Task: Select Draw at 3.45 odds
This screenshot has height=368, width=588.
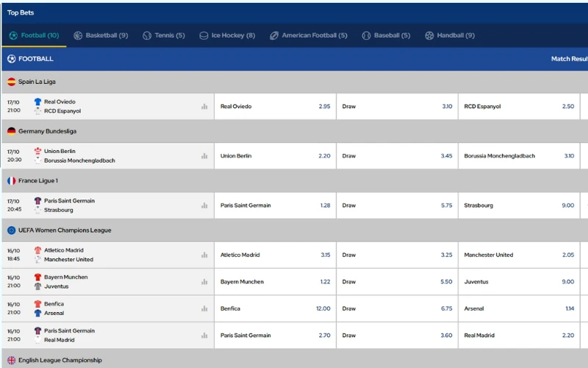Action: coord(397,156)
